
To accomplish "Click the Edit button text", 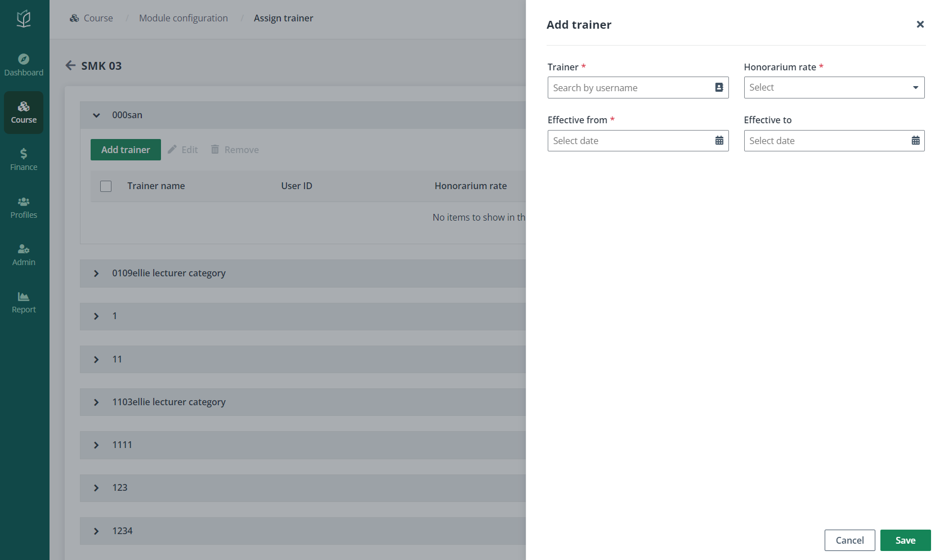I will 190,150.
